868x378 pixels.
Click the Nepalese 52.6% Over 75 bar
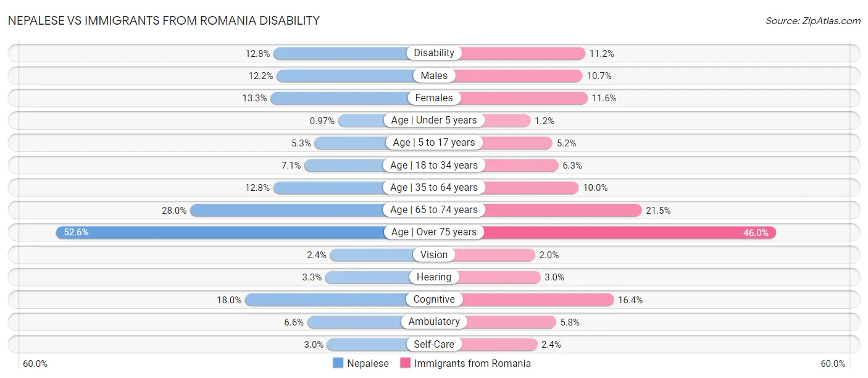222,232
